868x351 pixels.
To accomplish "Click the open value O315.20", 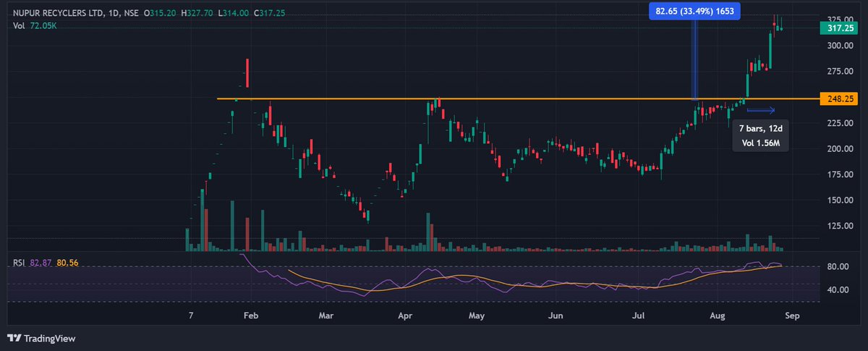I will tap(158, 14).
